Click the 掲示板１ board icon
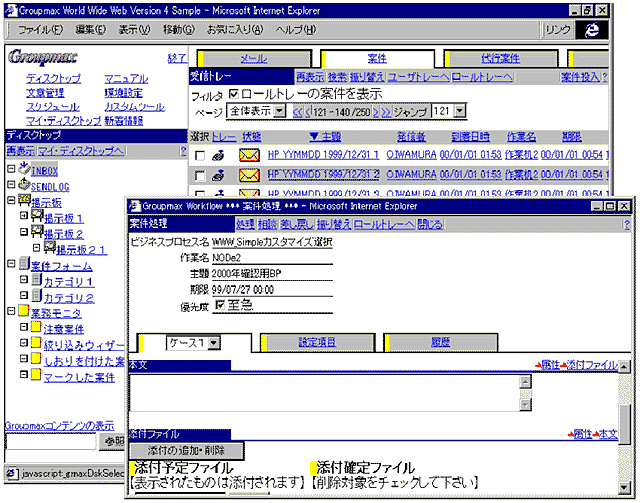 37,216
